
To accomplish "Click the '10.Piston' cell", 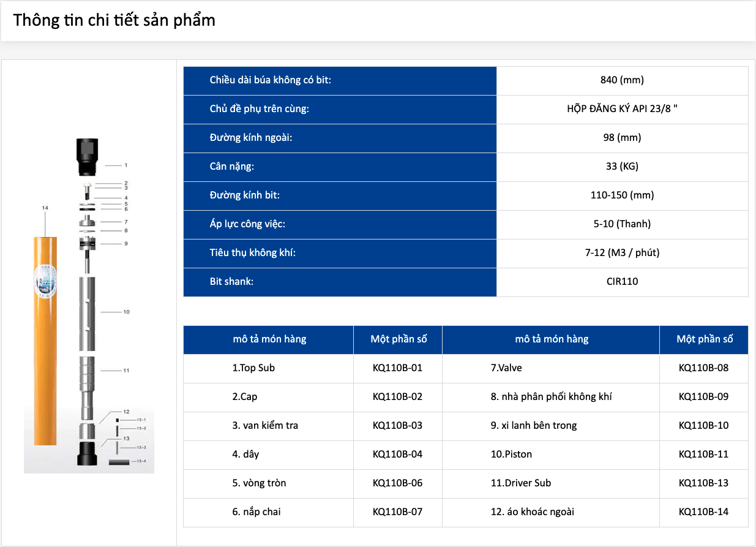I will pyautogui.click(x=551, y=455).
